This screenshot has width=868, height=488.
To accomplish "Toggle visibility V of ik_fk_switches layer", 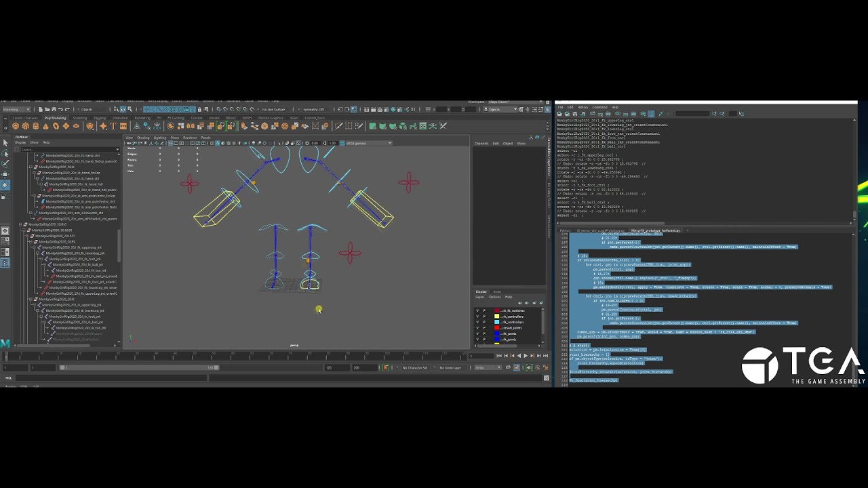I will [x=477, y=310].
